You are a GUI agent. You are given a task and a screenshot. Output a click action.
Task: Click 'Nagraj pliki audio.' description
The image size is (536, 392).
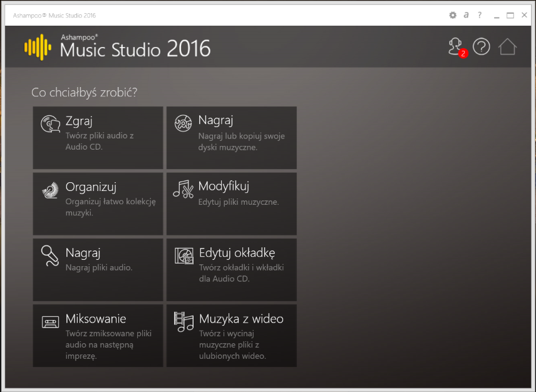tap(99, 267)
